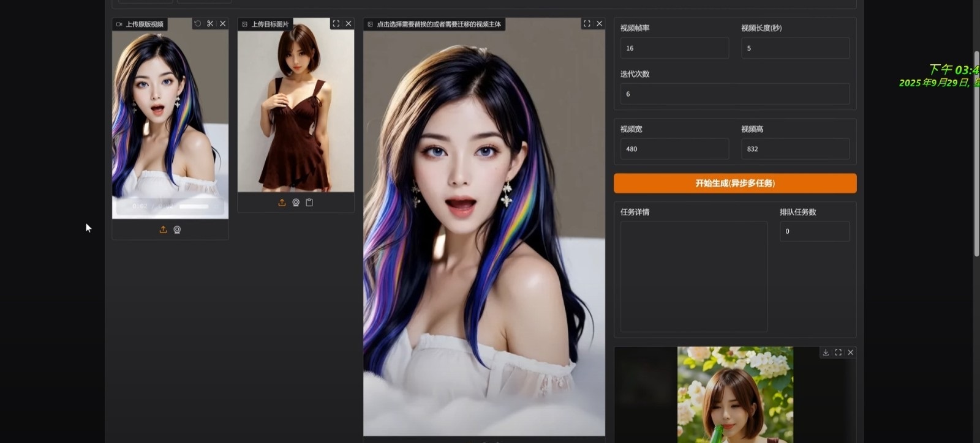Click the 排队任务数 field

click(815, 231)
